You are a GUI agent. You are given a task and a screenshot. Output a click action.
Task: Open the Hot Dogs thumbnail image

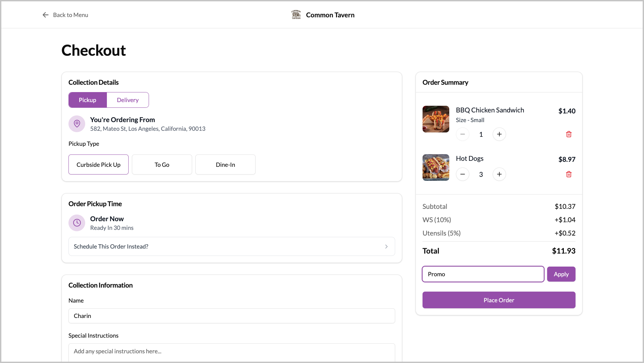tap(436, 167)
